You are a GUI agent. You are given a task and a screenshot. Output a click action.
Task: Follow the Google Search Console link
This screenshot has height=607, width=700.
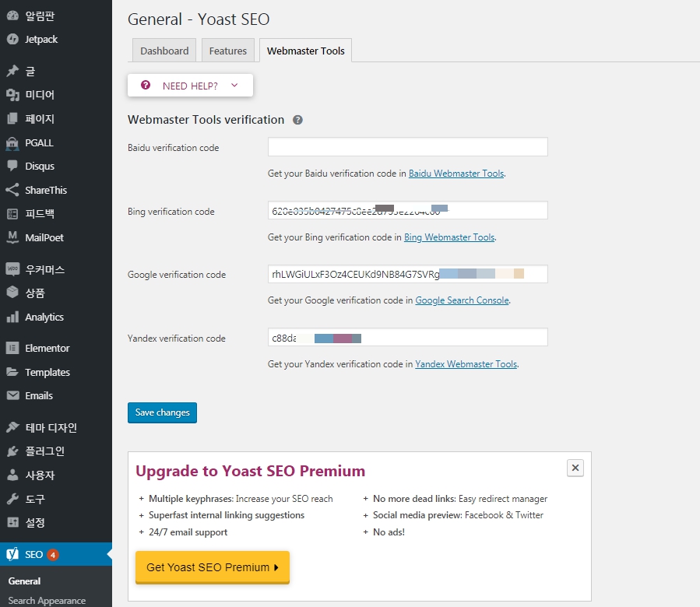[x=462, y=300]
